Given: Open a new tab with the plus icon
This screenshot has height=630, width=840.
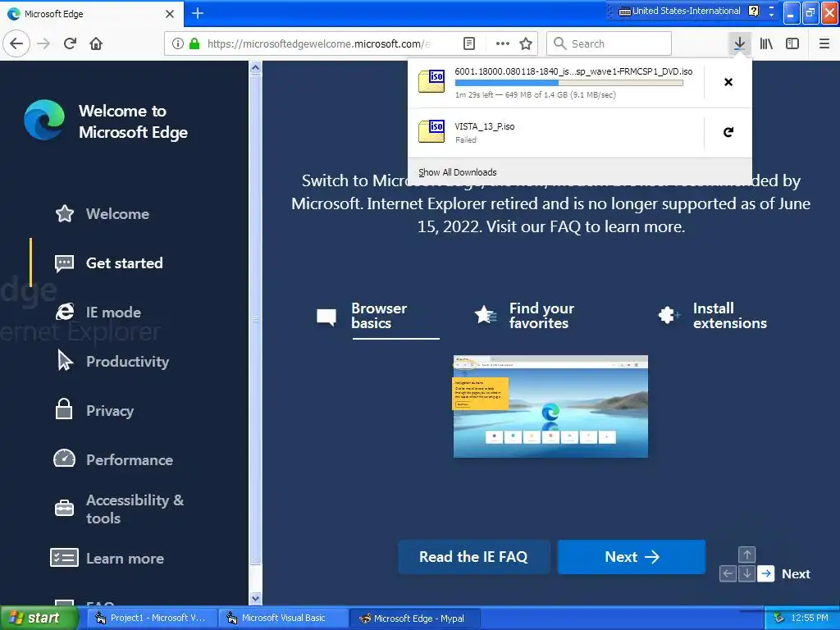Looking at the screenshot, I should pyautogui.click(x=198, y=13).
